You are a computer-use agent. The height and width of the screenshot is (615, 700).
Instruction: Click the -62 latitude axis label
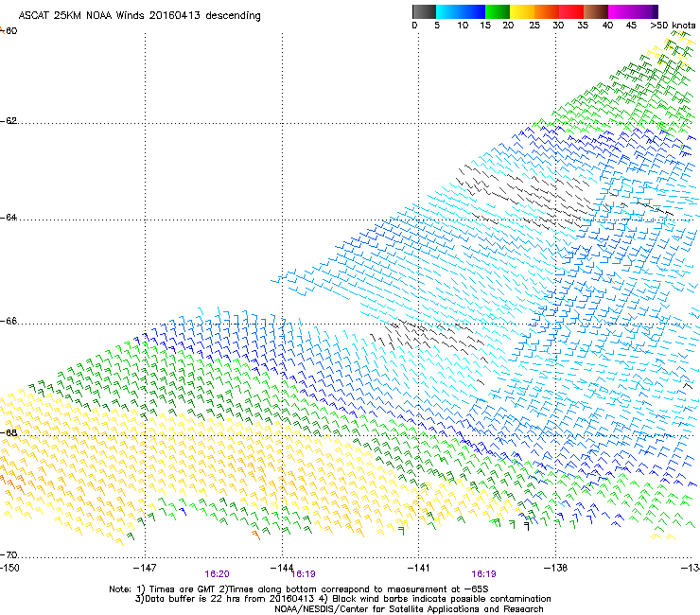(9, 121)
